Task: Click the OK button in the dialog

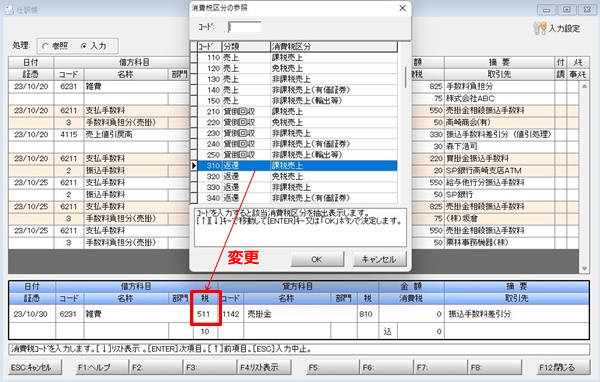Action: point(317,259)
